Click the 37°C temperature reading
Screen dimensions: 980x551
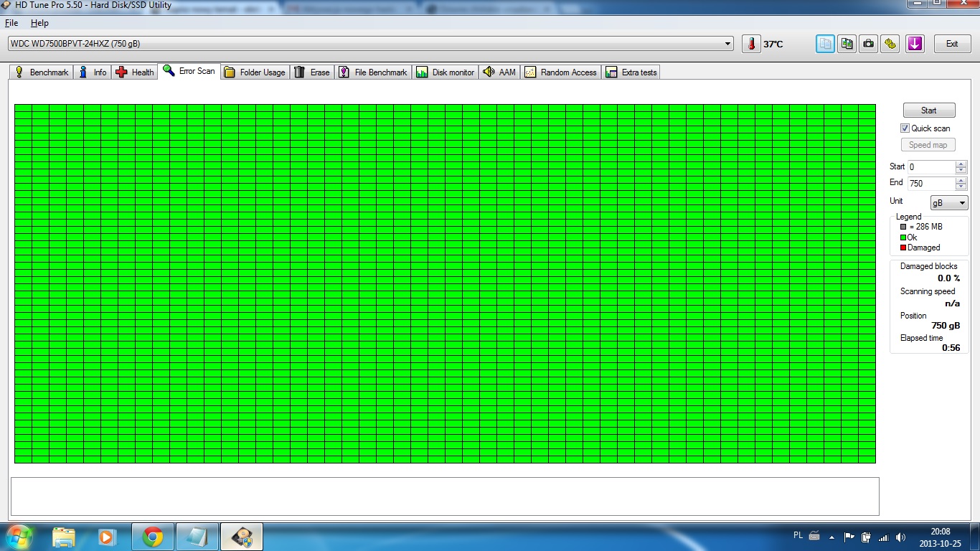pos(773,44)
